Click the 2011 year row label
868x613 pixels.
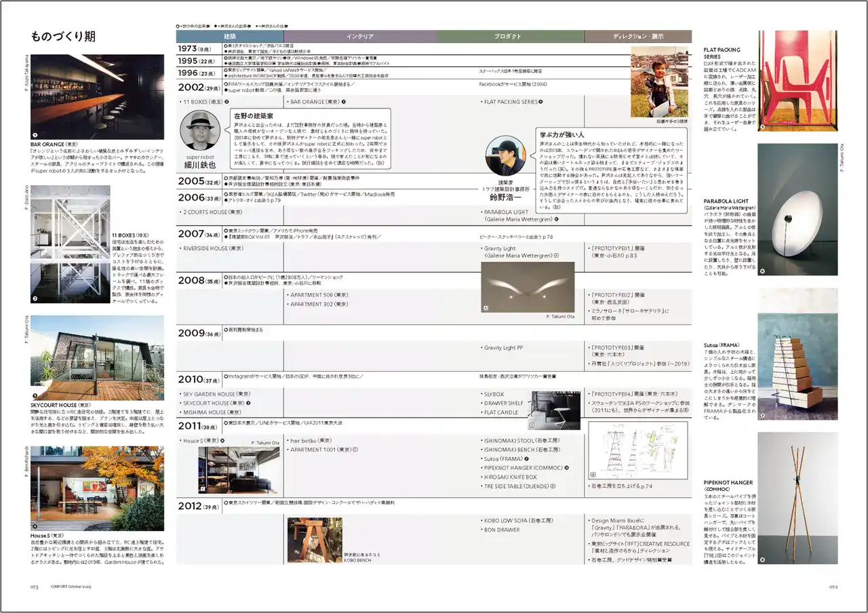pos(190,427)
